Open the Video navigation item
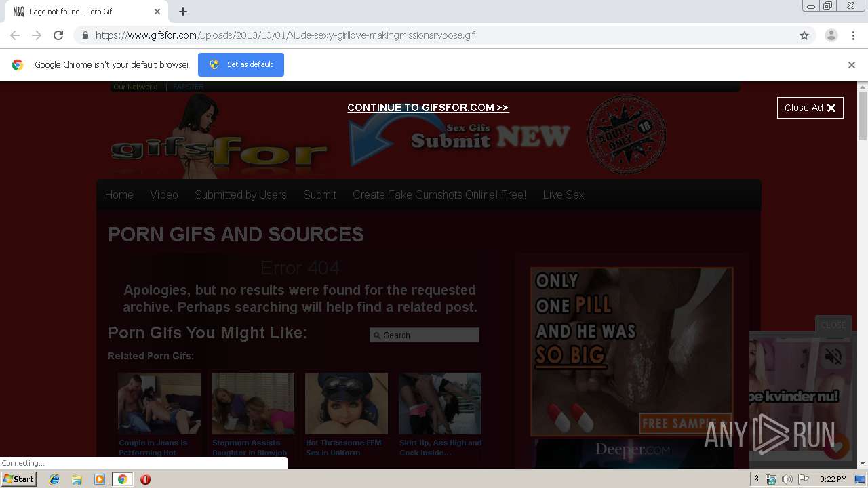This screenshot has width=868, height=488. click(164, 195)
